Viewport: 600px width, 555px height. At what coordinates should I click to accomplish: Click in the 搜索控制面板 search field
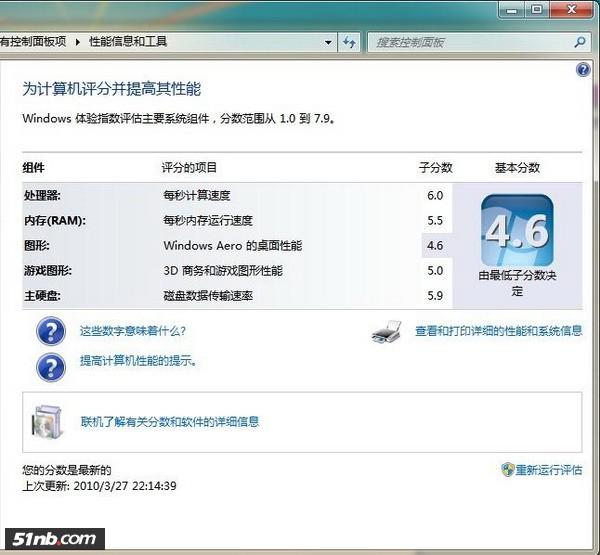pyautogui.click(x=470, y=43)
